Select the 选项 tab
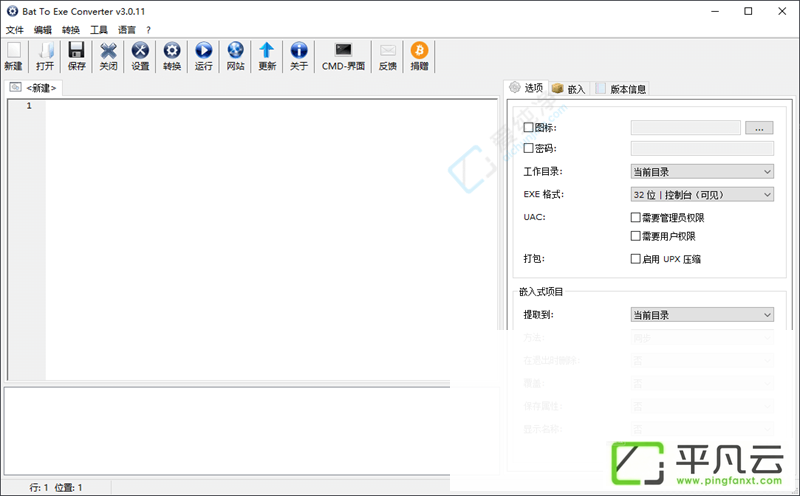The image size is (800, 496). [x=527, y=88]
